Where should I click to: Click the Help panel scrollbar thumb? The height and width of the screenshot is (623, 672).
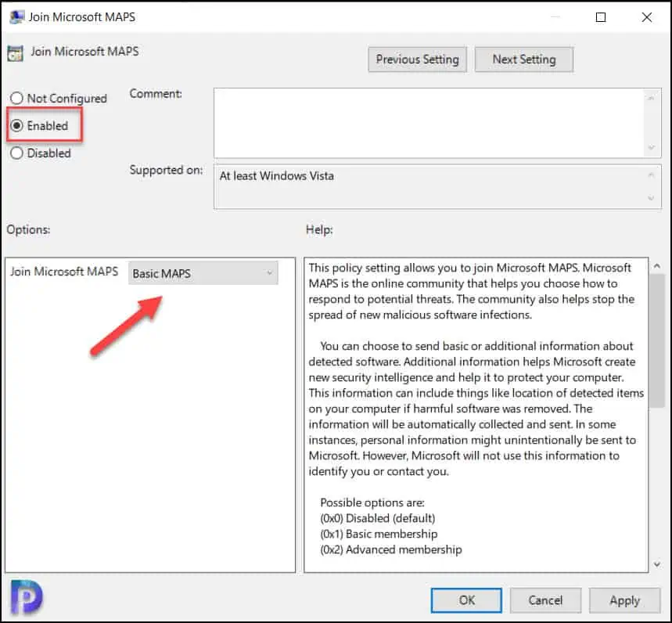[x=656, y=341]
